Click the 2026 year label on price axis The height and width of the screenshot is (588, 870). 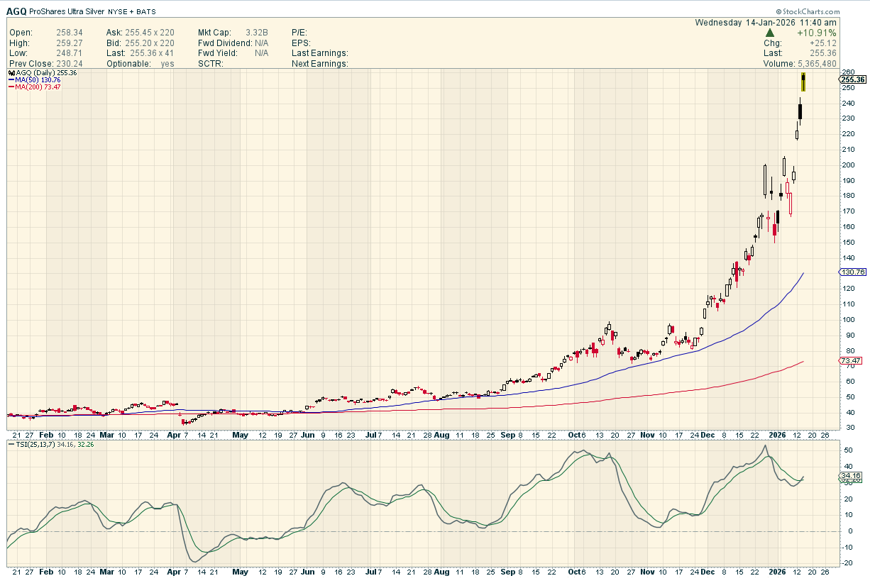[x=778, y=434]
